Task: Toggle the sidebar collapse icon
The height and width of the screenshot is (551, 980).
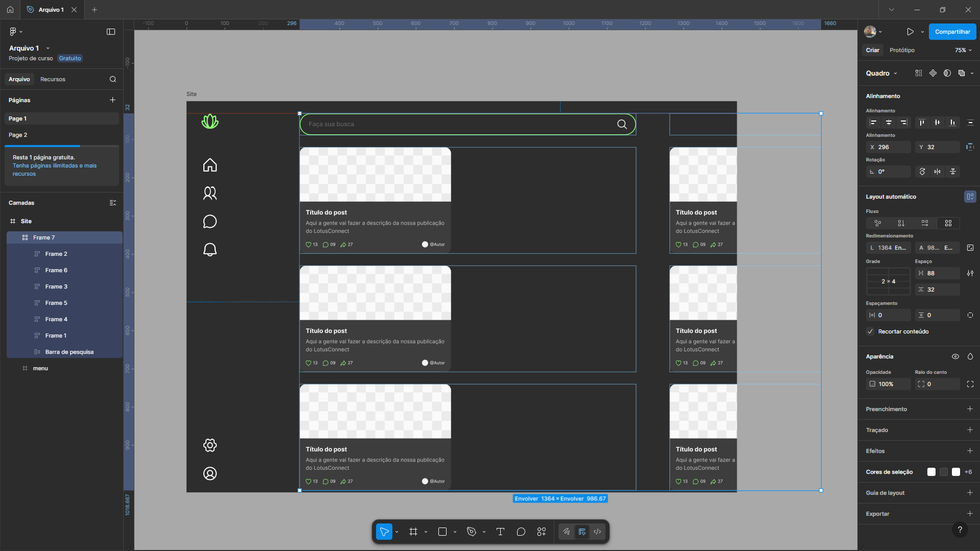Action: tap(111, 32)
